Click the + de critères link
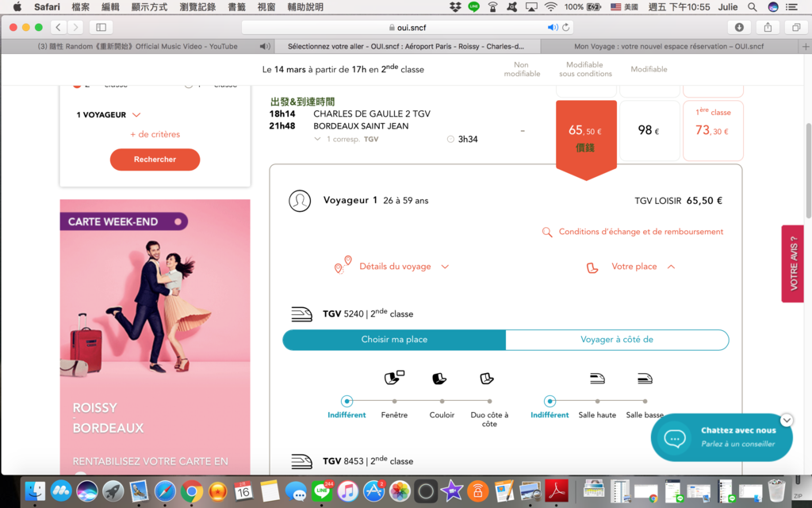This screenshot has width=812, height=508. [x=155, y=134]
